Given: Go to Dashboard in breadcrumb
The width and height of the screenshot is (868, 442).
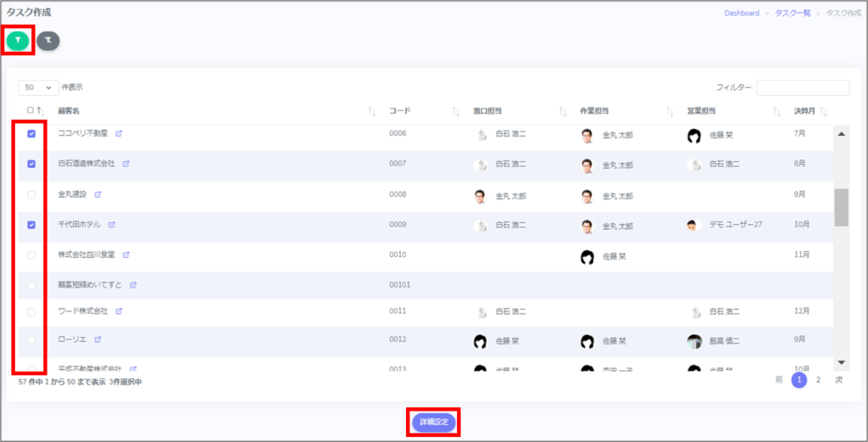Looking at the screenshot, I should [742, 14].
